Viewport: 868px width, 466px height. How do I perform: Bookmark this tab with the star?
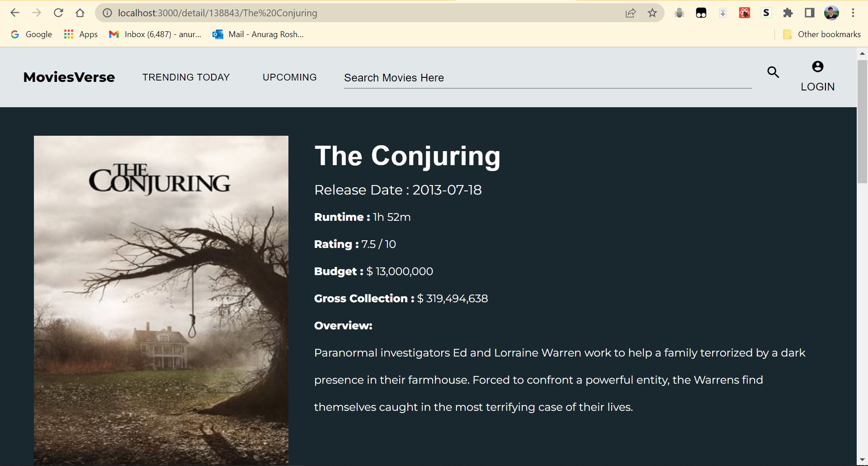point(652,13)
